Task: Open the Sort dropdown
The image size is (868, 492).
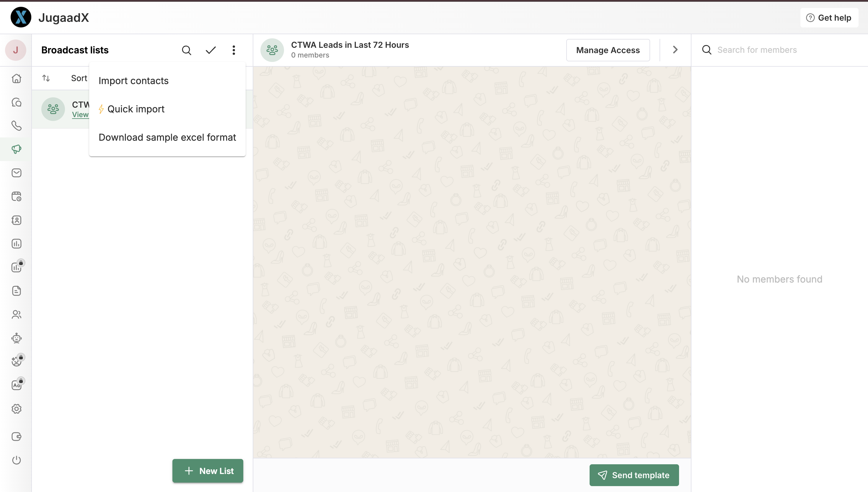Action: (x=79, y=78)
